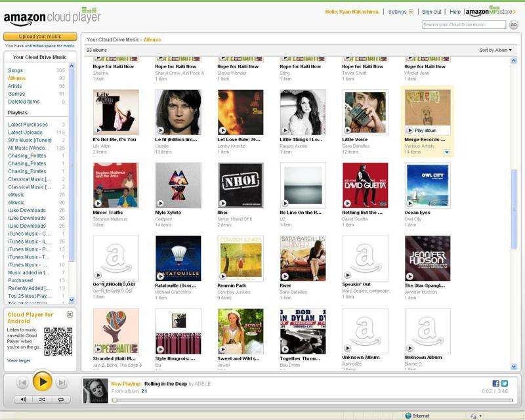This screenshot has width=525, height=420.
Task: Skip to the next track
Action: [62, 383]
